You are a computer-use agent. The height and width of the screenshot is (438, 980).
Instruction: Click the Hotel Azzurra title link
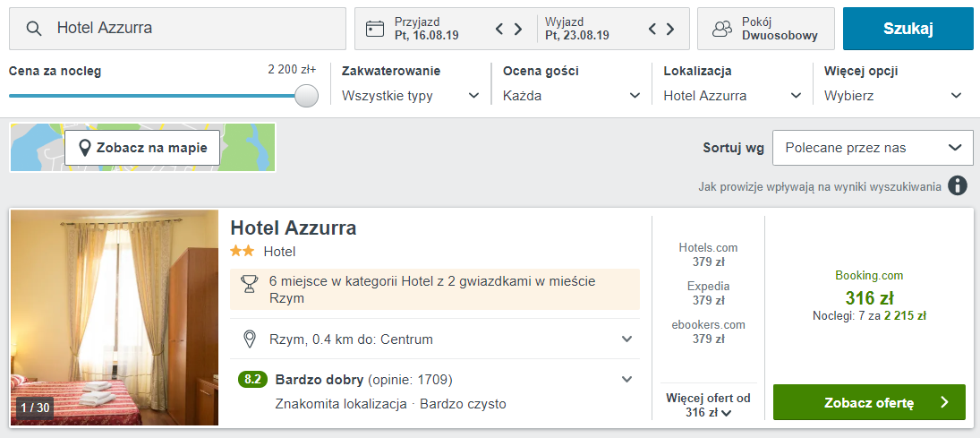click(x=294, y=228)
